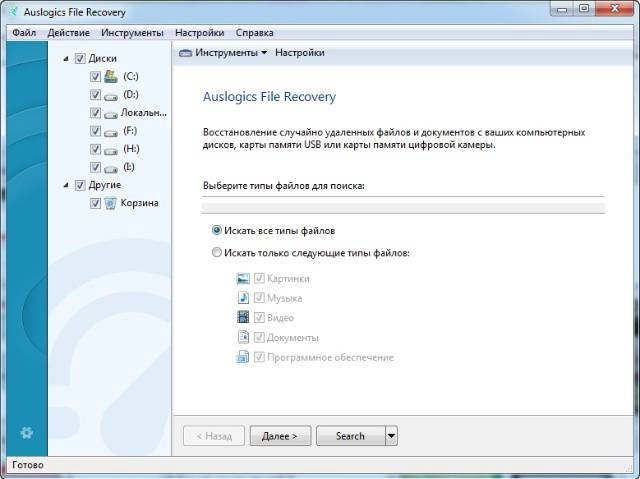Toggle the Музыка checkbox
This screenshot has width=640, height=479.
pyautogui.click(x=259, y=298)
